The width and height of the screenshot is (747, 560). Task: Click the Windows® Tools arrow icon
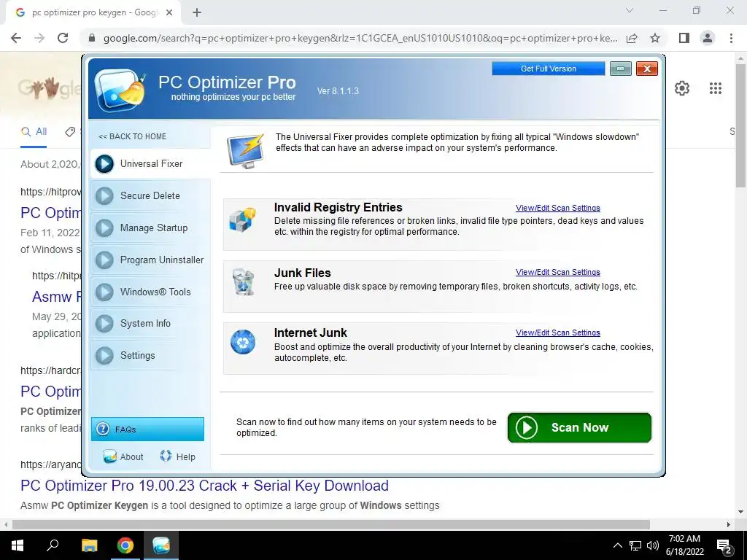click(104, 292)
